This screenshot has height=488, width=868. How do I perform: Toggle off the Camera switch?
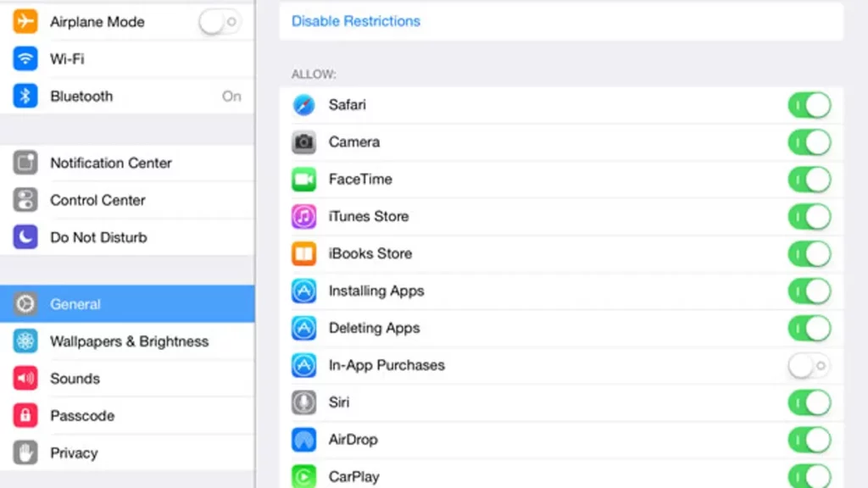(810, 142)
